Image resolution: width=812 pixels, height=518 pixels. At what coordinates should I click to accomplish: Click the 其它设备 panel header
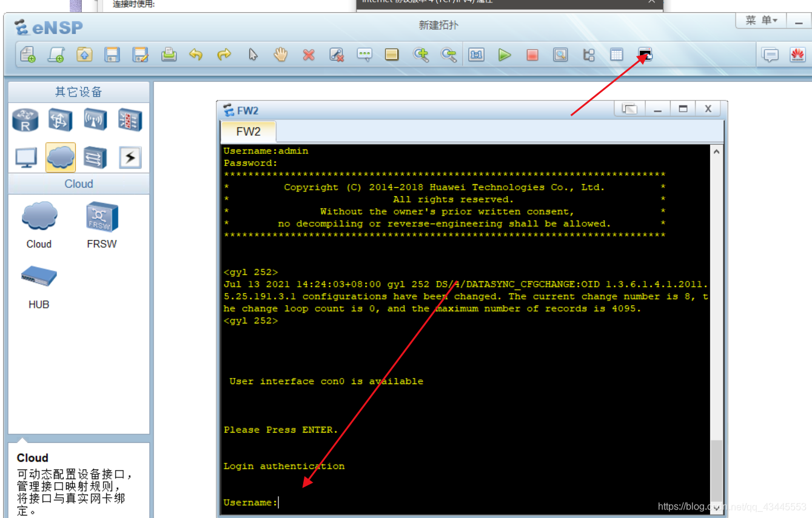point(79,92)
